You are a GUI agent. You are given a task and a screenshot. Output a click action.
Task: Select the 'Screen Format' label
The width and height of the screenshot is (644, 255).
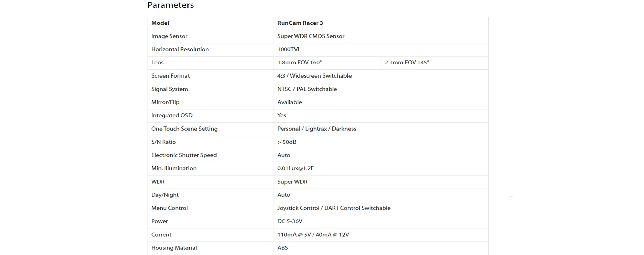coord(170,76)
